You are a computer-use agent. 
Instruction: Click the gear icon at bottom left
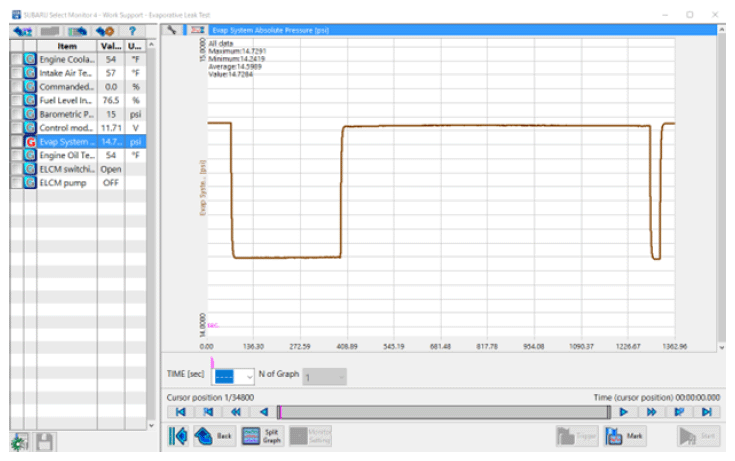pyautogui.click(x=18, y=441)
